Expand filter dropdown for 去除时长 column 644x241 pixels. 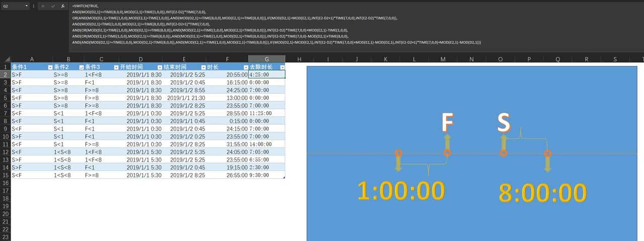282,67
